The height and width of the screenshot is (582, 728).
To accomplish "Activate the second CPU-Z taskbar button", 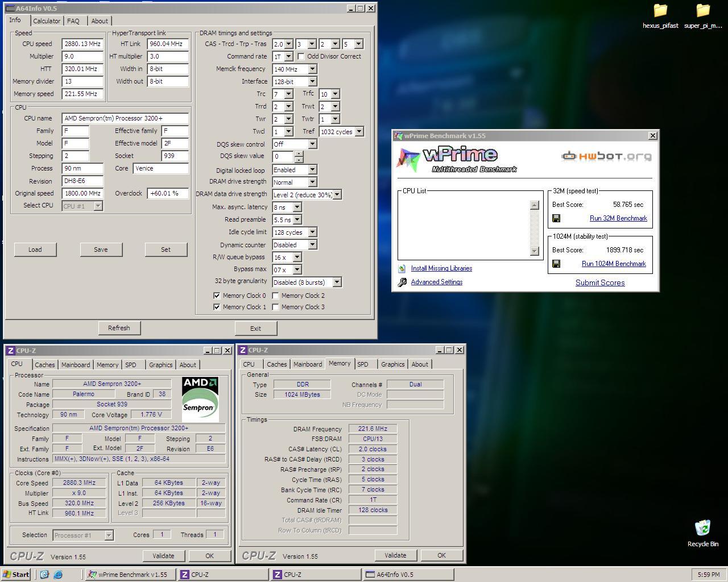I will point(315,575).
